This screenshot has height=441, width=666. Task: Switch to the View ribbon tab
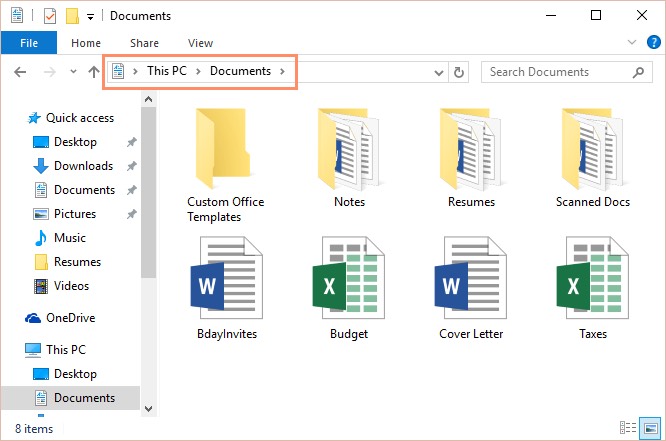point(200,43)
